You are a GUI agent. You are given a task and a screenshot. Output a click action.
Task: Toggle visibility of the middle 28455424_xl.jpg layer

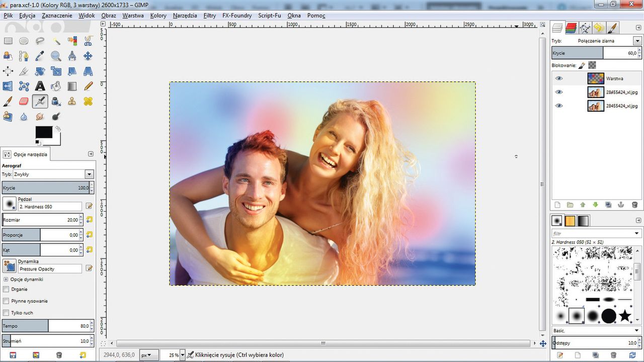(x=559, y=92)
